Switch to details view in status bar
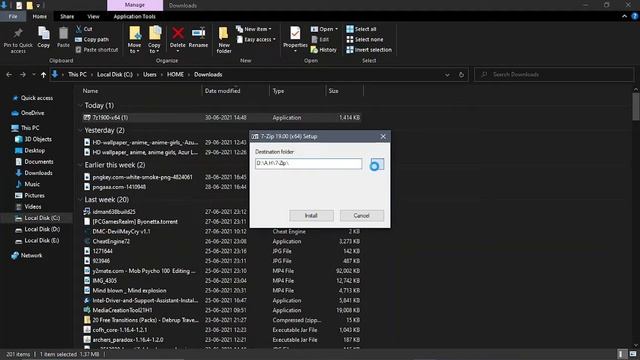The image size is (640, 360). [x=621, y=354]
